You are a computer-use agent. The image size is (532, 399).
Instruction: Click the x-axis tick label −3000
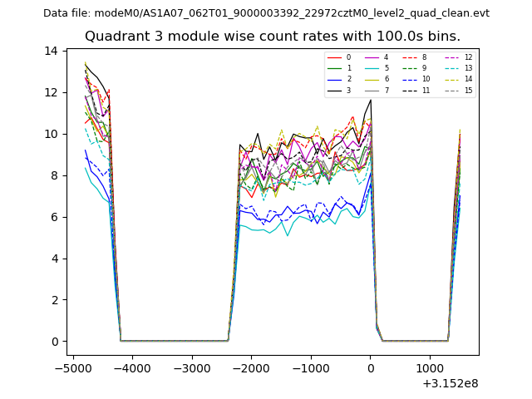(x=191, y=367)
